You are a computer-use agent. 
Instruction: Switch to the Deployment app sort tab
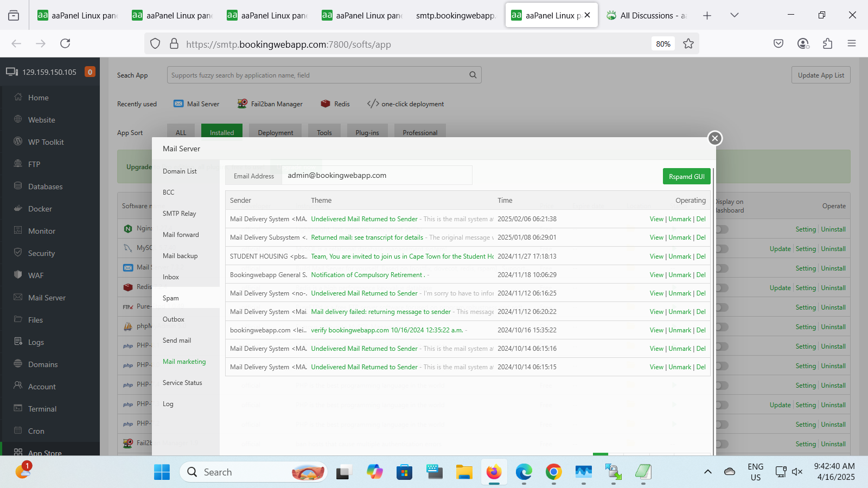tap(276, 133)
